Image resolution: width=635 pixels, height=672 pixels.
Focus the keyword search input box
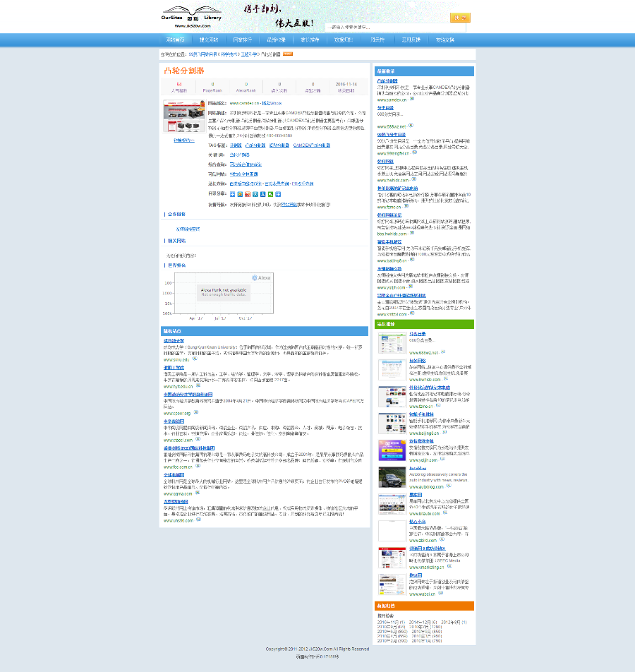395,28
